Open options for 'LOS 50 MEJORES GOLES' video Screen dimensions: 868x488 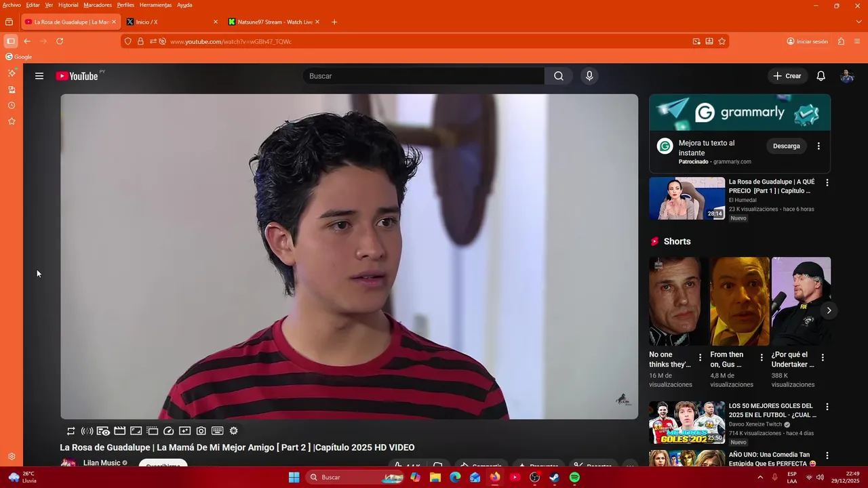[827, 407]
